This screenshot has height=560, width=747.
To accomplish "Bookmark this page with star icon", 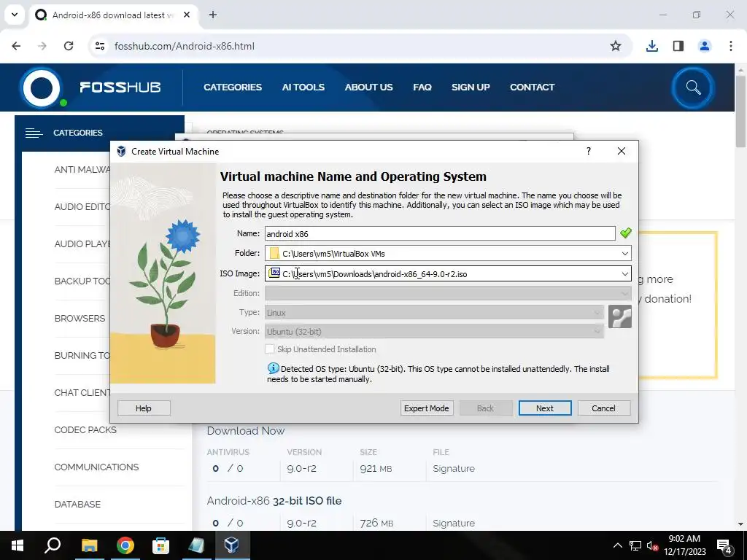I will point(616,46).
